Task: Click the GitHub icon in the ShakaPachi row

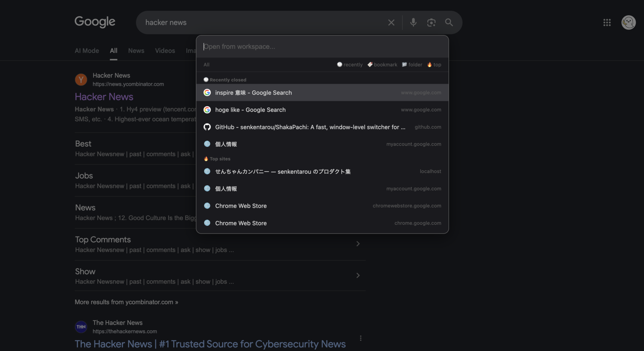Action: click(207, 127)
